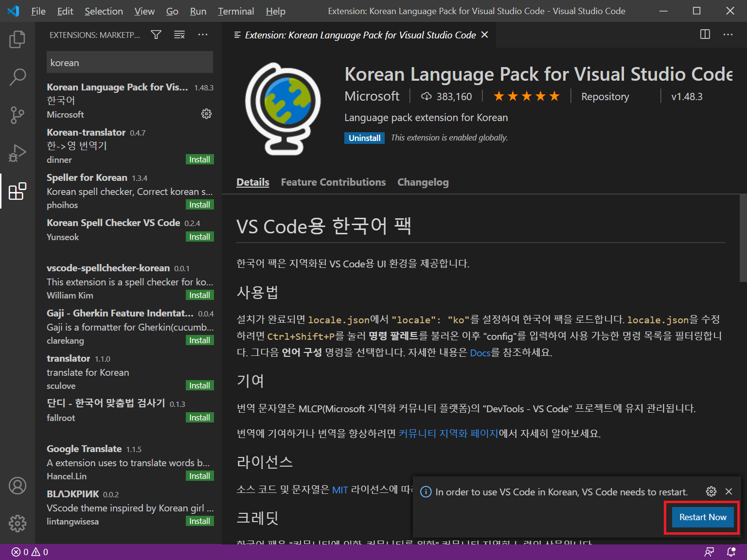Filter extensions with the funnel icon
The width and height of the screenshot is (747, 560).
156,35
